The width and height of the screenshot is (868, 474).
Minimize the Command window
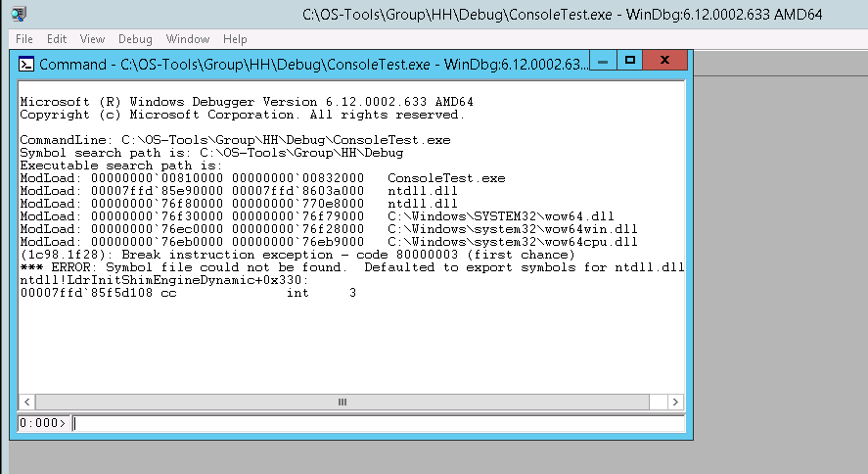[603, 61]
